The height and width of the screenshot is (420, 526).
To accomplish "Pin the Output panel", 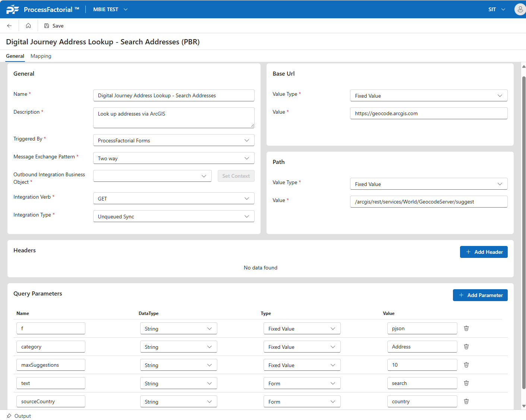I will [x=9, y=416].
